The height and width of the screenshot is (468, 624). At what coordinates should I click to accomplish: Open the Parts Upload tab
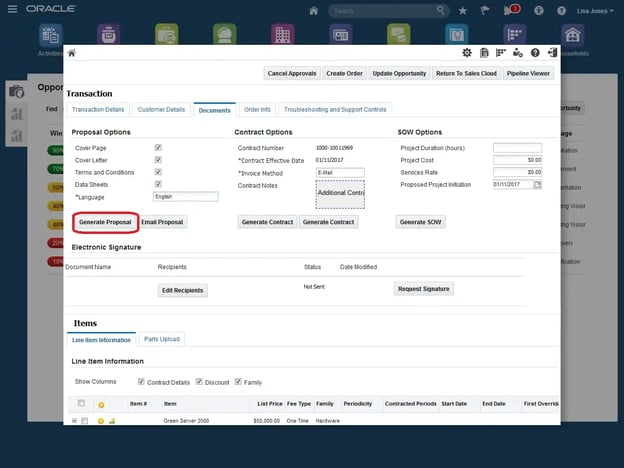[161, 339]
